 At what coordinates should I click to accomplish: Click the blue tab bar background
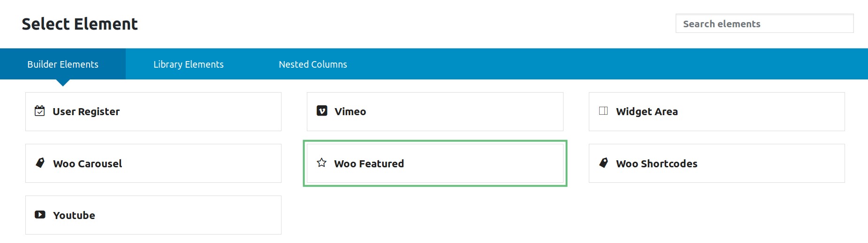[x=610, y=64]
